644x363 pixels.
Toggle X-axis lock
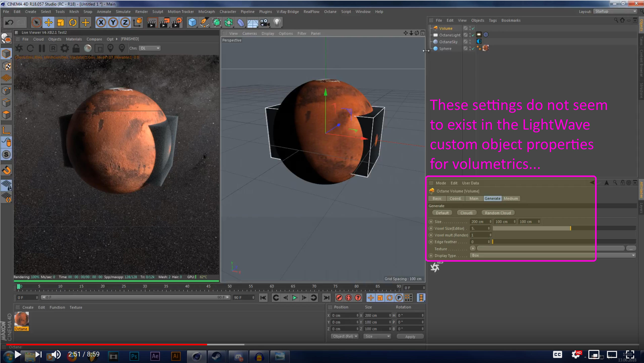(101, 23)
